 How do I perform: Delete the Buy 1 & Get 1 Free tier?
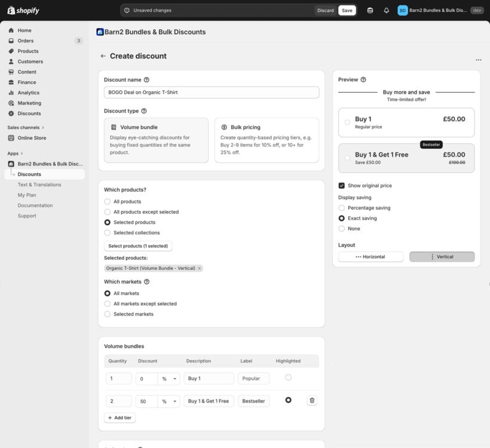(x=312, y=400)
